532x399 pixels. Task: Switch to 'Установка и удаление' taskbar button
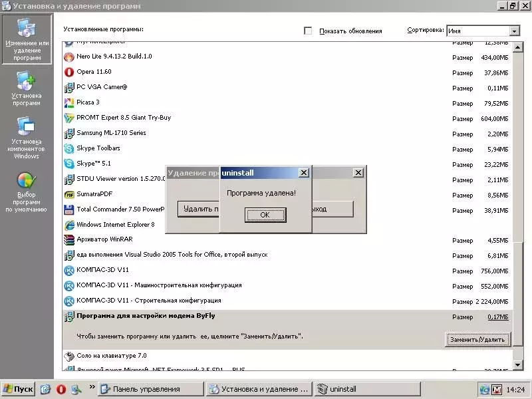pyautogui.click(x=260, y=389)
